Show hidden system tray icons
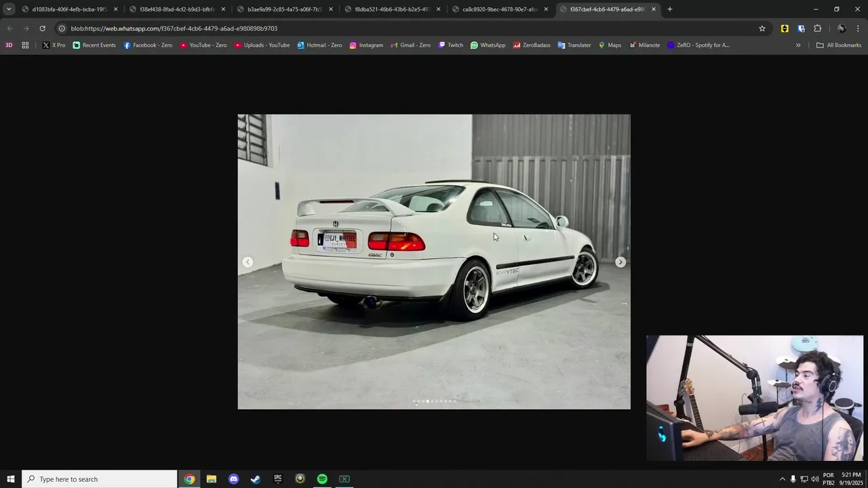The width and height of the screenshot is (868, 488). 782,479
